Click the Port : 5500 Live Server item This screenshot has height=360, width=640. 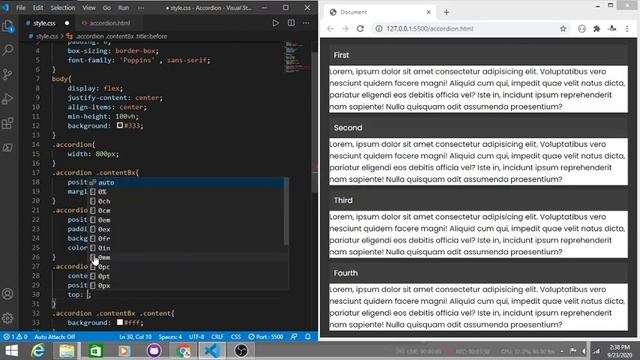(266, 337)
